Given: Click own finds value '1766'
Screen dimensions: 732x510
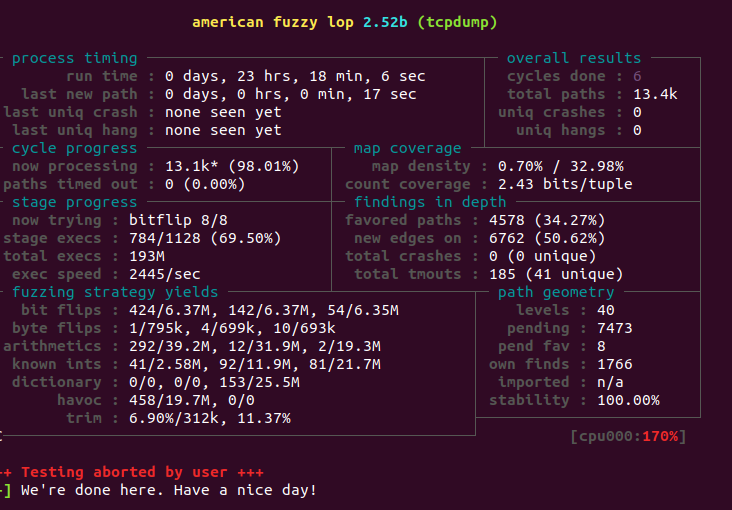Looking at the screenshot, I should tap(614, 364).
